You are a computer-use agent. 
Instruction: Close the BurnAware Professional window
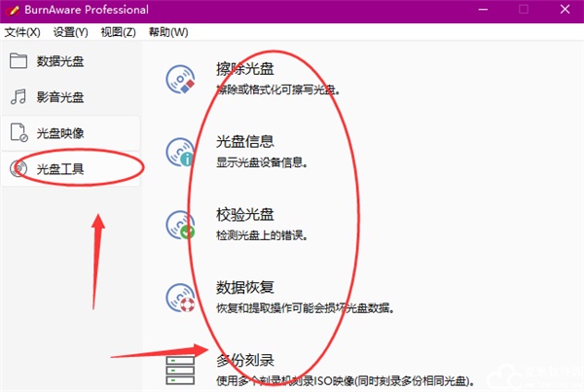pyautogui.click(x=565, y=10)
